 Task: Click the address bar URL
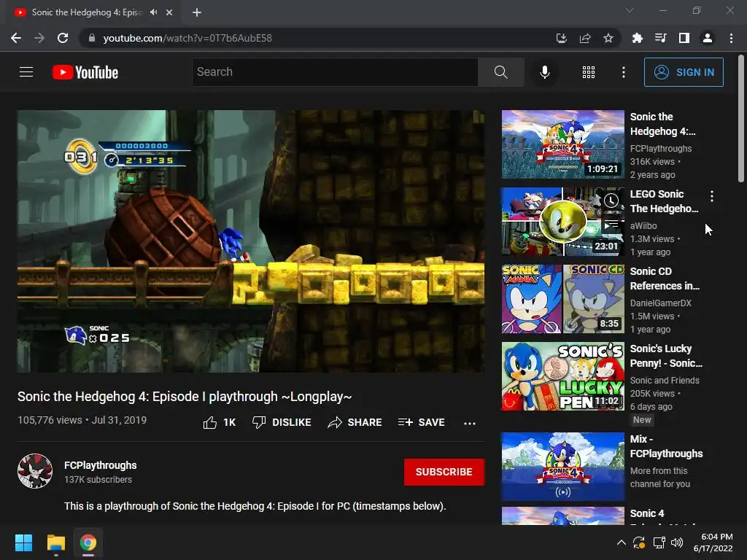pos(187,38)
